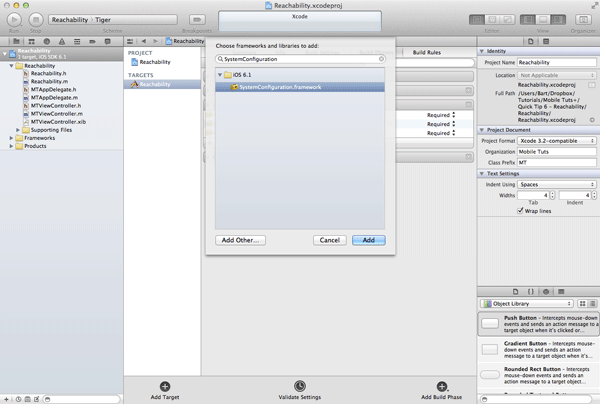Expand the Supporting Files folder

(18, 130)
